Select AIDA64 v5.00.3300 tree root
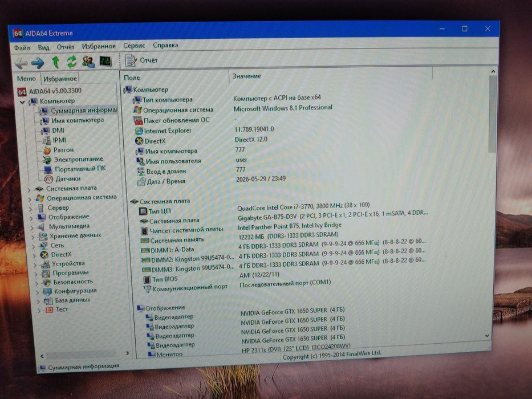The width and height of the screenshot is (532, 399). pyautogui.click(x=50, y=91)
